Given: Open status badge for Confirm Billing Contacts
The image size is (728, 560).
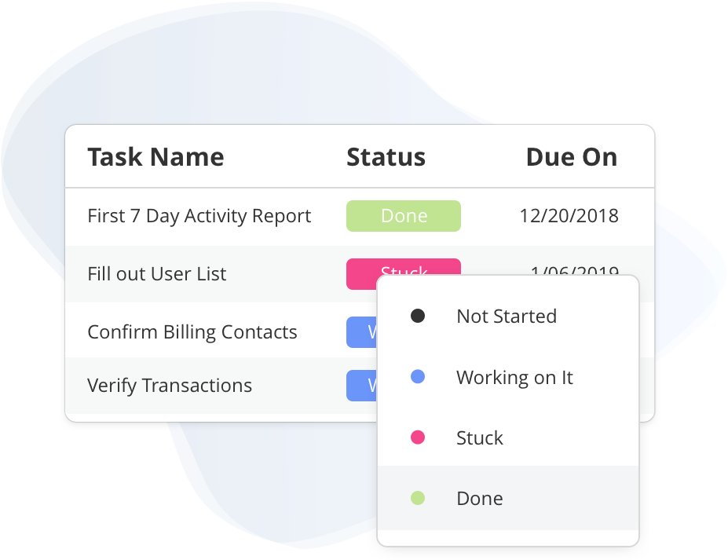Looking at the screenshot, I should [x=361, y=332].
